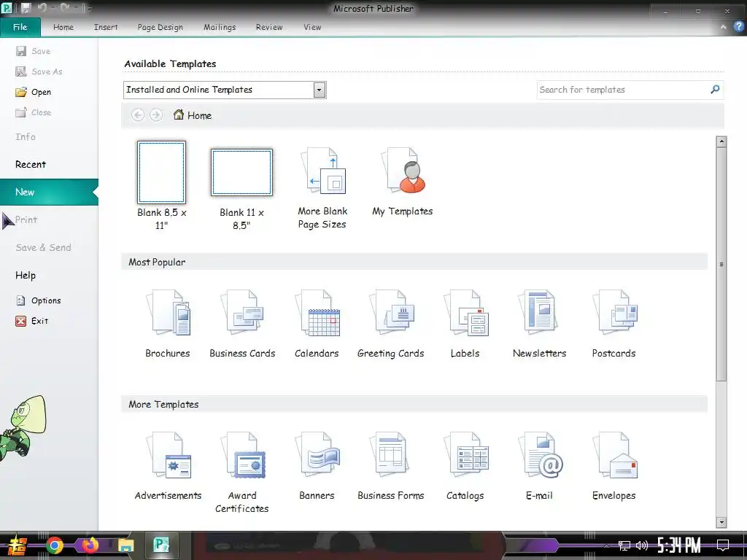Image resolution: width=747 pixels, height=560 pixels.
Task: Open the Calendars template category
Action: click(x=317, y=324)
